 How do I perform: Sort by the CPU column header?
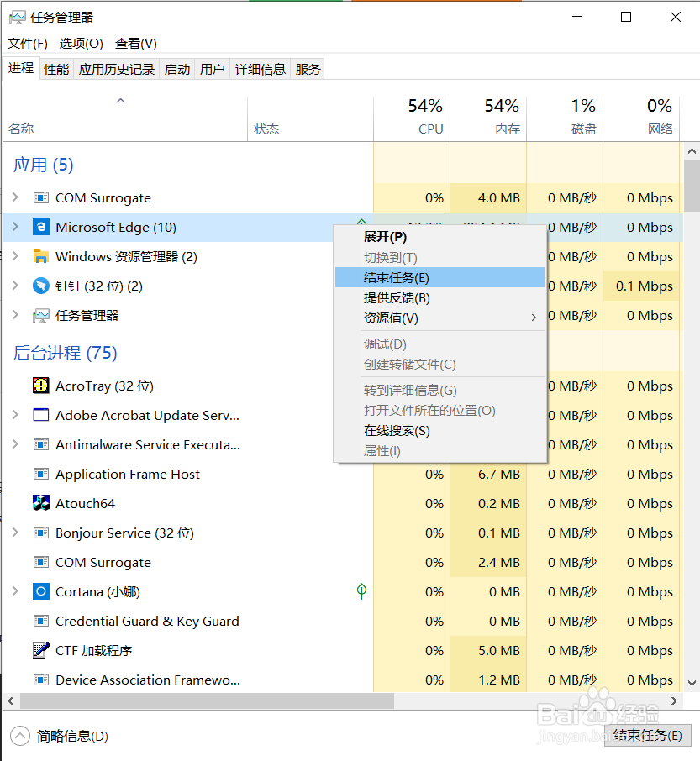click(412, 119)
